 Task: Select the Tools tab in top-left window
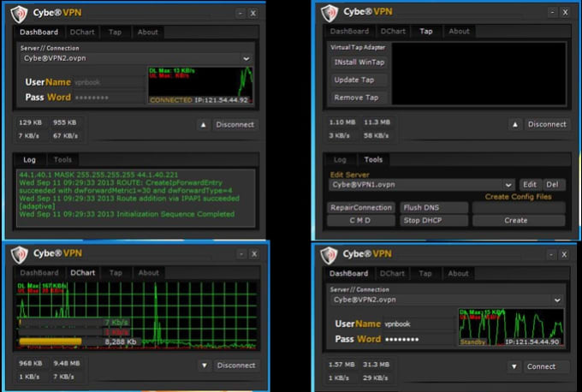pos(62,159)
